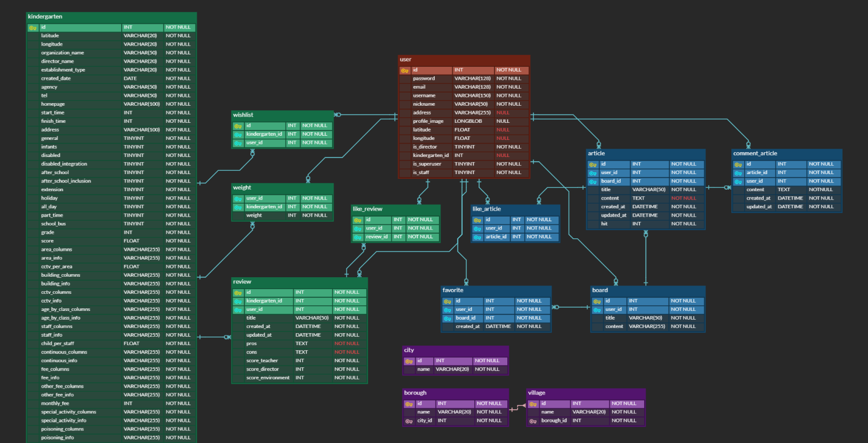The image size is (868, 443).
Task: Click the establishment_type column row
Action: click(x=111, y=70)
